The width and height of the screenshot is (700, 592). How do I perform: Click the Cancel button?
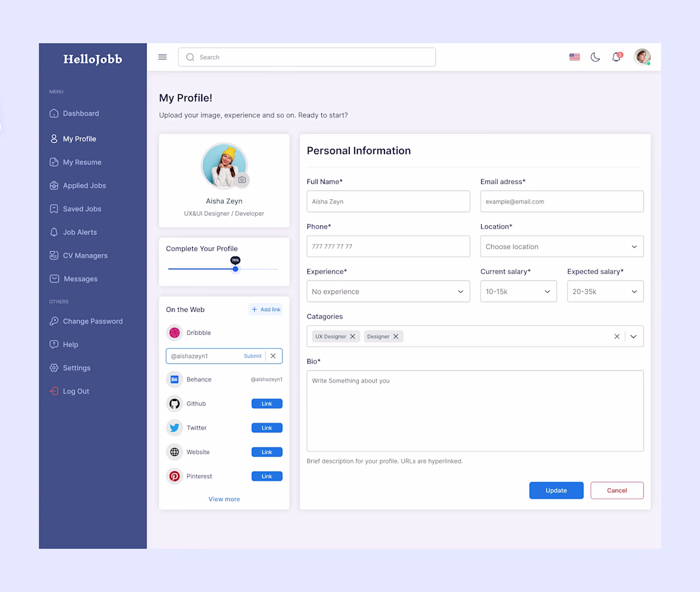617,490
